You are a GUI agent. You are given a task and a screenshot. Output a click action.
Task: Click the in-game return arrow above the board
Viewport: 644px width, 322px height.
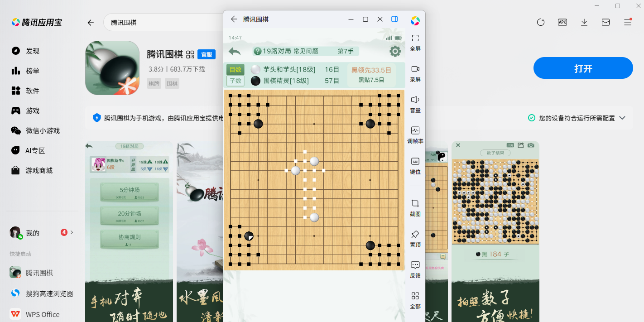click(235, 52)
